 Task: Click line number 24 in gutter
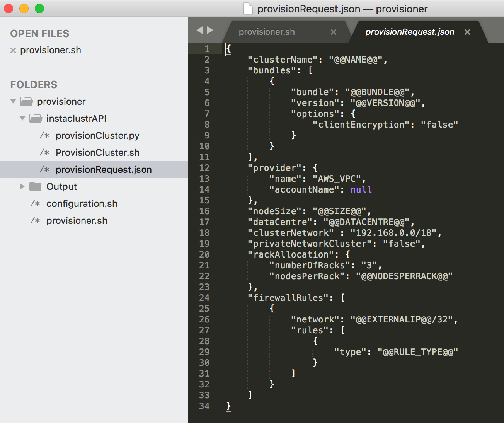[204, 298]
